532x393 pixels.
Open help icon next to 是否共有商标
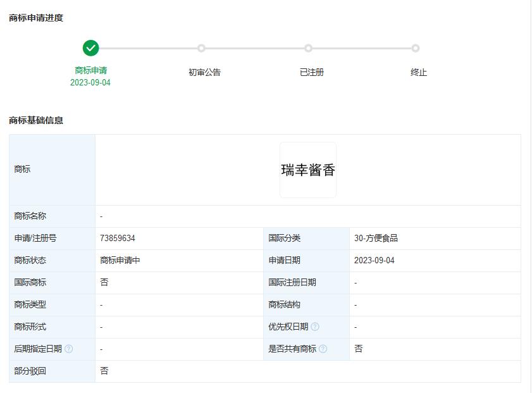(323, 349)
